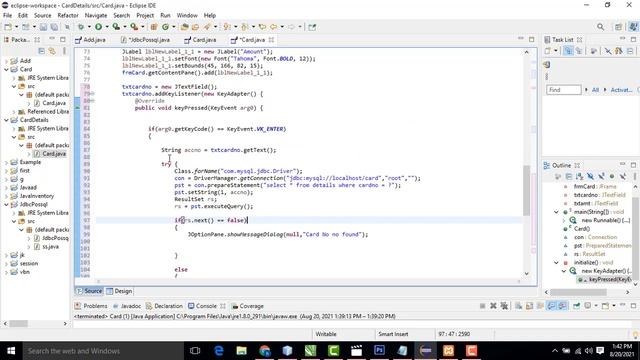Collapse main(String[]) node in Outline
Viewport: 640px width, 360px height.
556,212
